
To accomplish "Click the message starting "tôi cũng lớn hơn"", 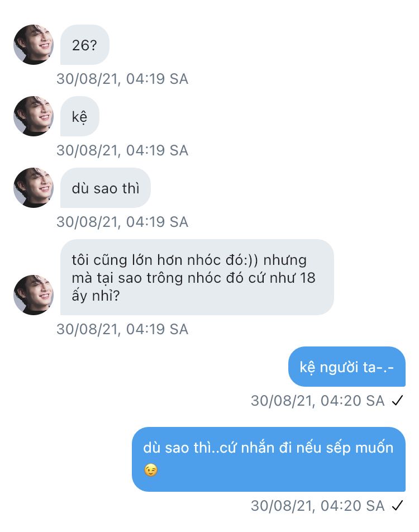I will tap(197, 277).
